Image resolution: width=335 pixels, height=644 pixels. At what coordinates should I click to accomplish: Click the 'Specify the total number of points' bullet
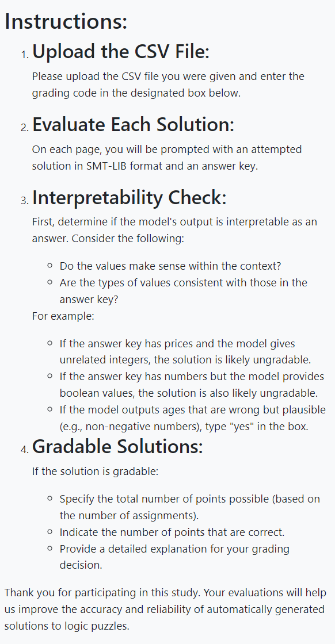click(x=190, y=507)
